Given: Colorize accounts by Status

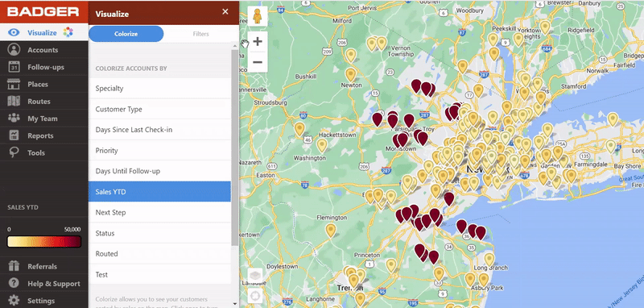Looking at the screenshot, I should pyautogui.click(x=159, y=233).
